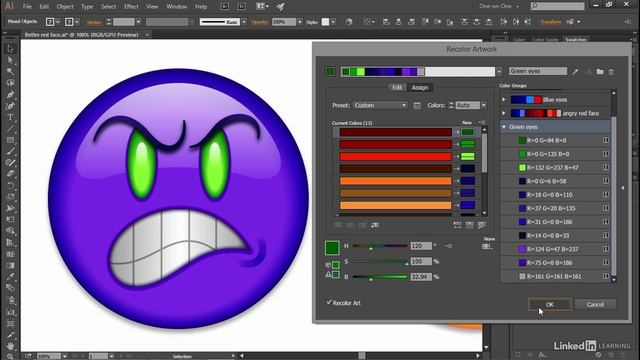Select the Rotate tool
Viewport: 640px width, 360px height.
(x=10, y=186)
